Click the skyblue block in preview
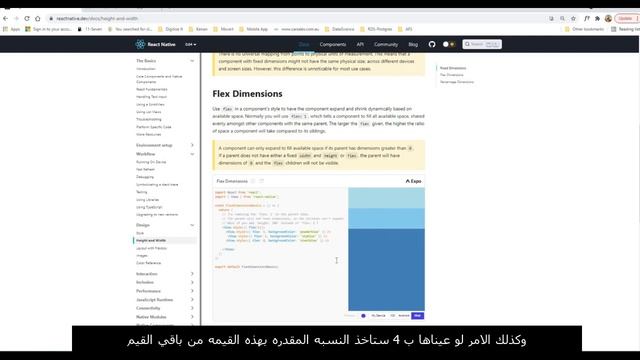 coord(386,218)
